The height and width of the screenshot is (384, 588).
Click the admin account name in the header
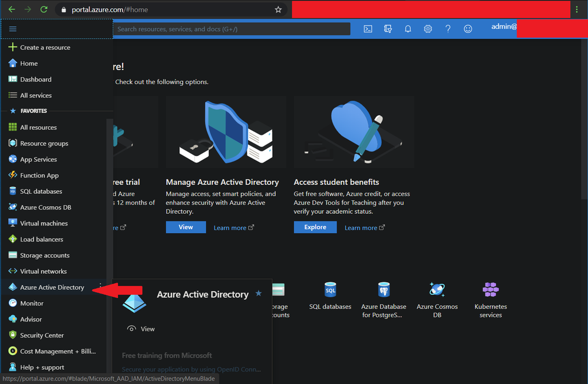point(504,27)
